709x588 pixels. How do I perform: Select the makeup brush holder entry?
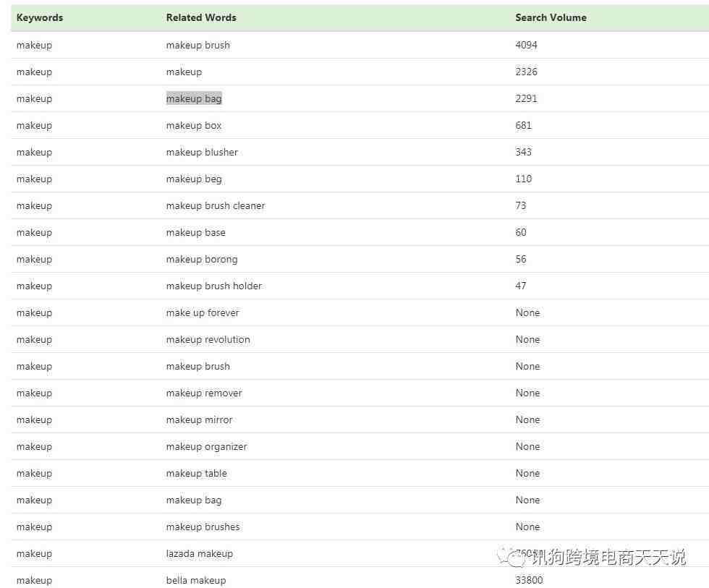coord(214,286)
